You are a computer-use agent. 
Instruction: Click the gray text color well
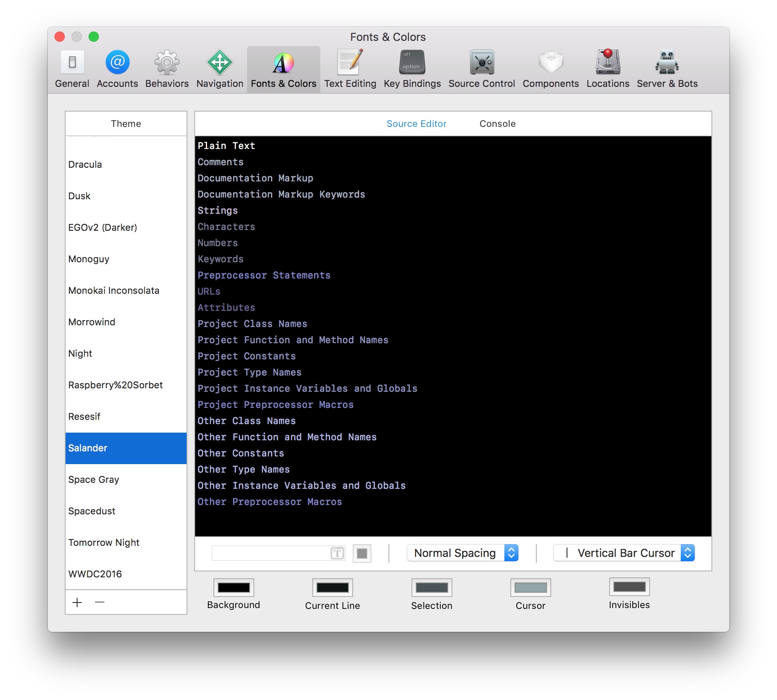[x=362, y=554]
